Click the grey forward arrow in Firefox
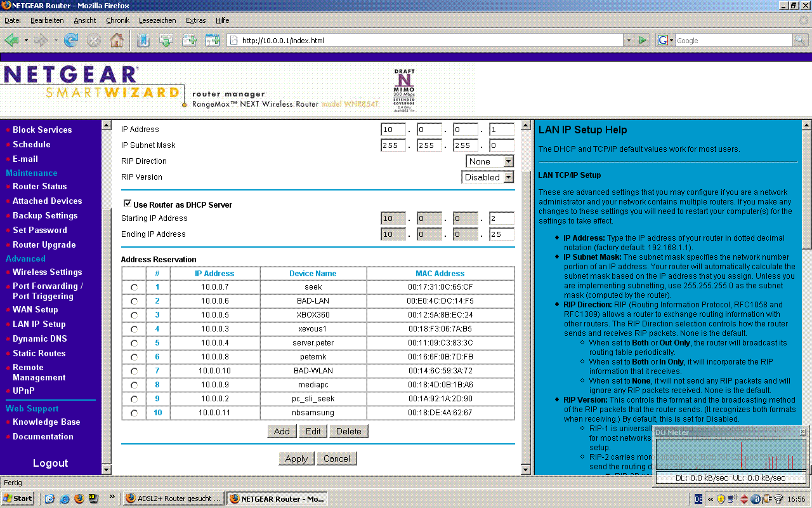 41,40
